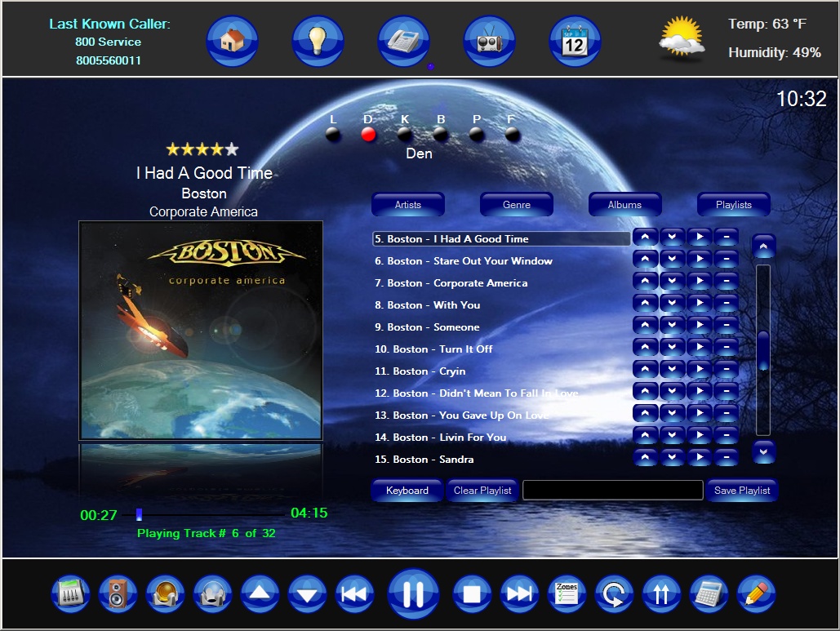Page the playlist down with the bottom scroll arrow
Image resolution: width=840 pixels, height=631 pixels.
pos(763,452)
